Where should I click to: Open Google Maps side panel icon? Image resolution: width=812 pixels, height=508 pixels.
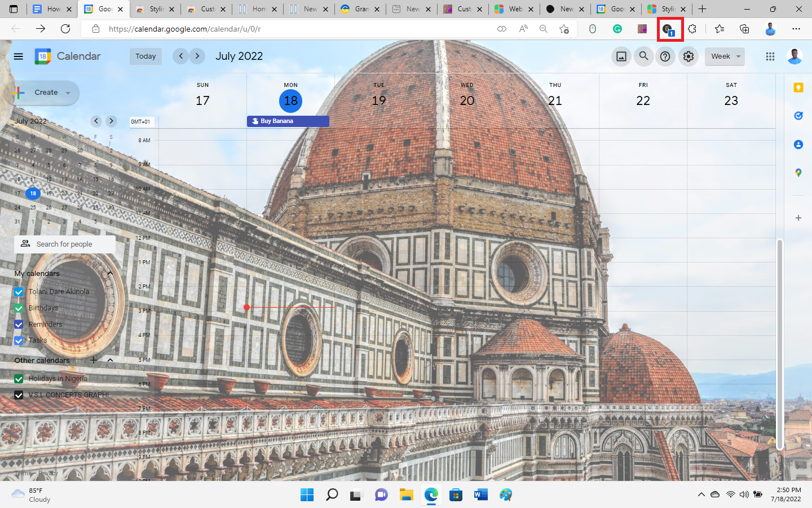[798, 173]
